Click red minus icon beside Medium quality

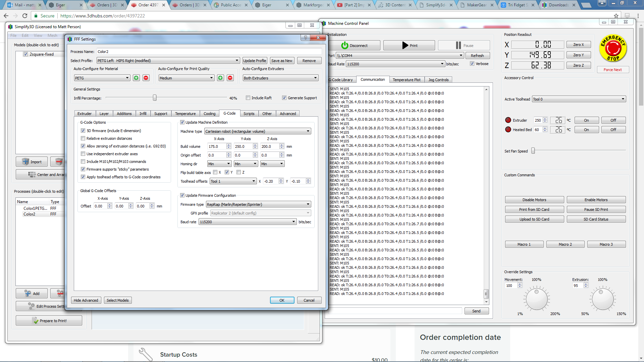tap(230, 78)
